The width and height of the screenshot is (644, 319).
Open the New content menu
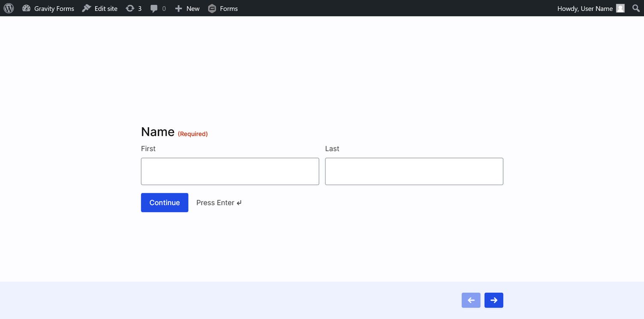(187, 8)
